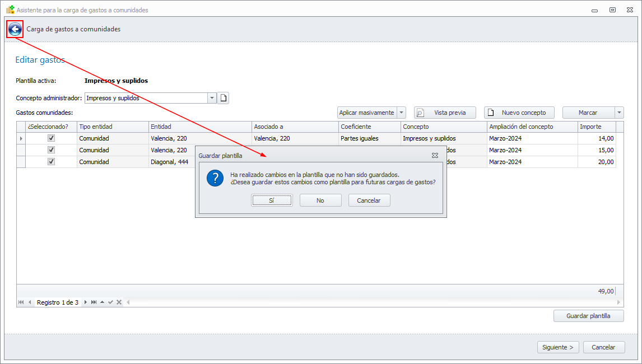Click Marzo-2024 cell in first row
Viewport: 642px width, 364px height.
click(x=532, y=138)
